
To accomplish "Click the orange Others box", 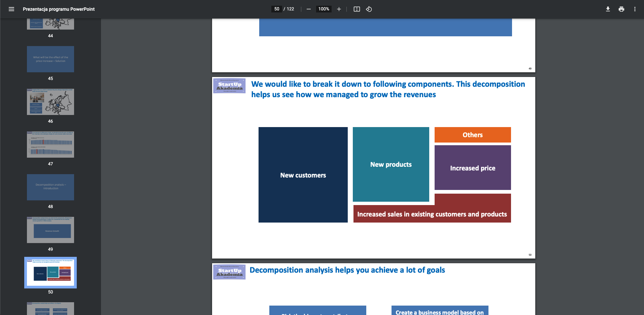I will (x=473, y=135).
